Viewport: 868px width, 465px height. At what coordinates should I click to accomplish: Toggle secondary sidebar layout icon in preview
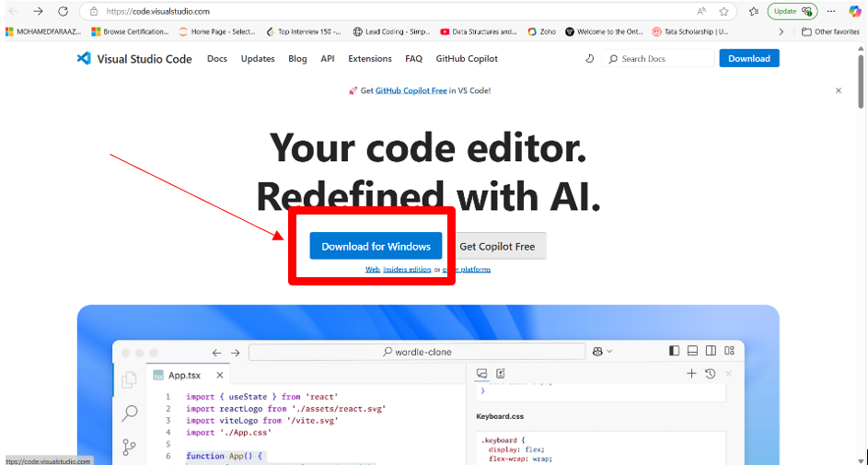pyautogui.click(x=711, y=351)
